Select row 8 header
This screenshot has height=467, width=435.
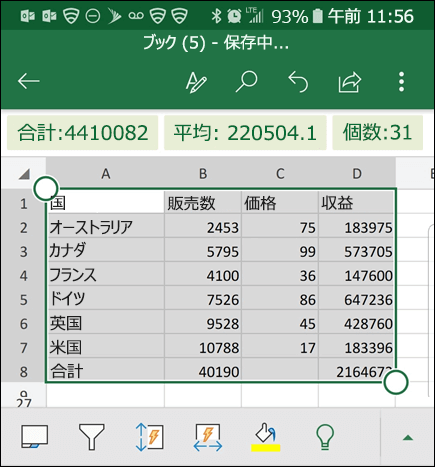coord(23,372)
